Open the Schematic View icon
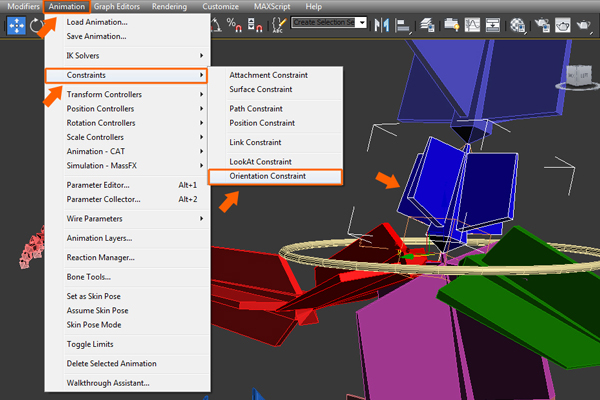This screenshot has width=600, height=400. pos(492,25)
